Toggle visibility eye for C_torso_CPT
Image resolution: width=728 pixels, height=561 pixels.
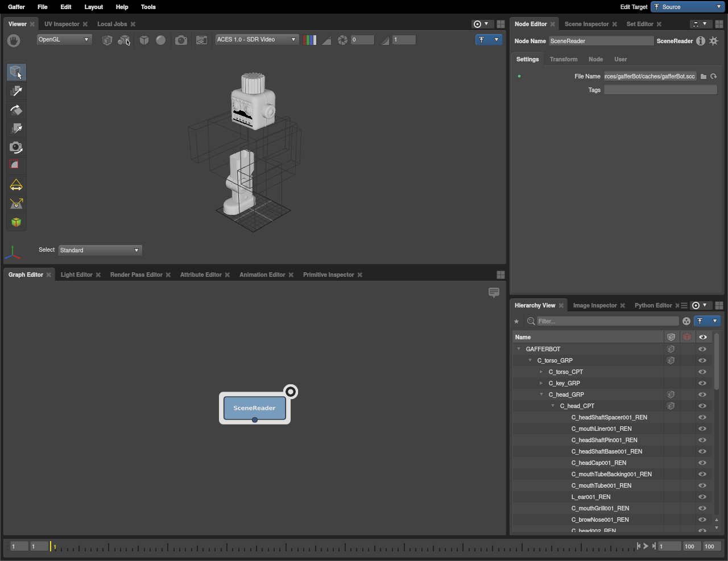[x=702, y=372]
